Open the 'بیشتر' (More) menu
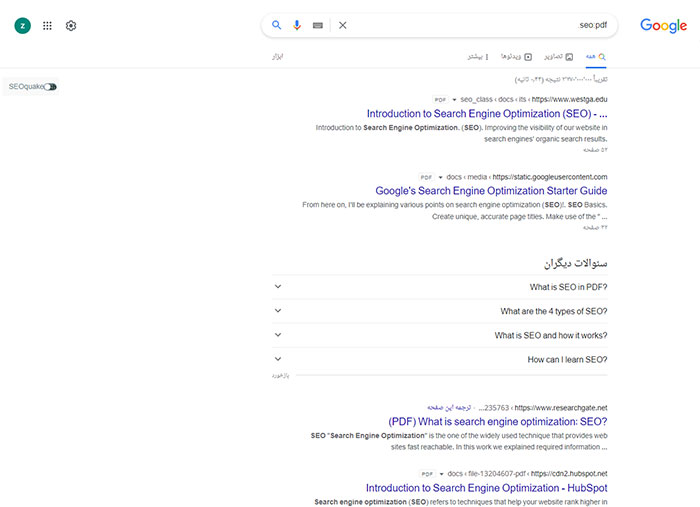Screen dimensions: 700x507 click(478, 57)
